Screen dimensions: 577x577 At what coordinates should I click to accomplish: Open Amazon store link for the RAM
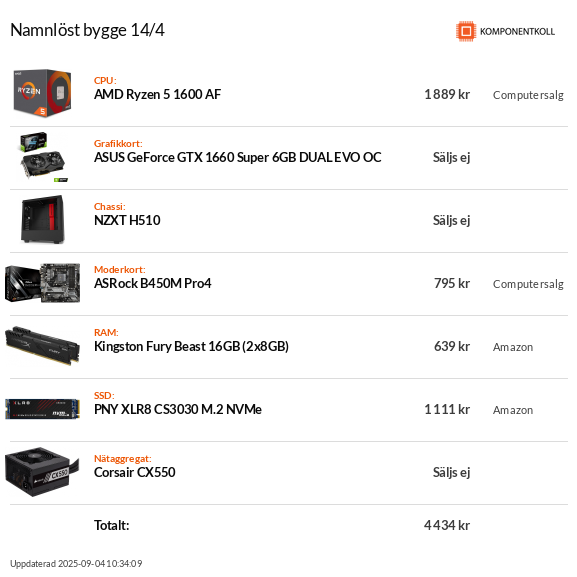tap(513, 347)
